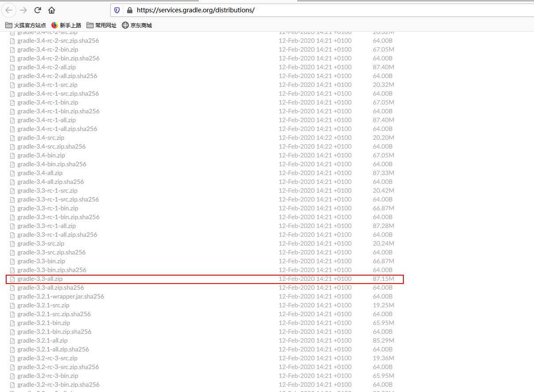Download gradle-3.3-rc-1-all.zip link
534x392 pixels.
[x=46, y=226]
